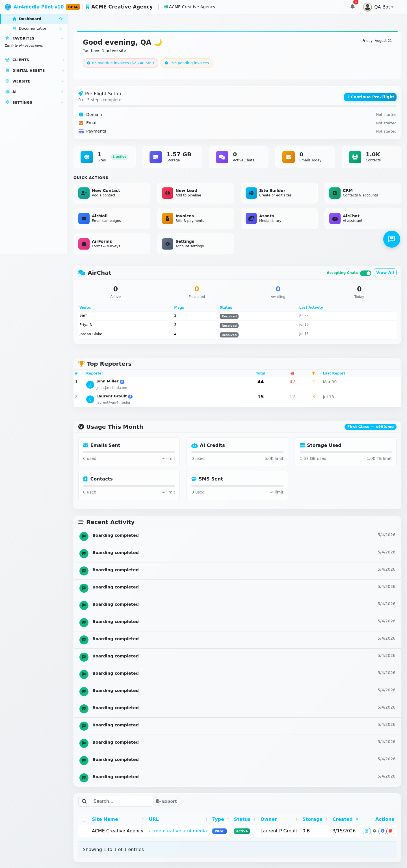The height and width of the screenshot is (868, 407).
Task: Export the sites table
Action: point(166,801)
